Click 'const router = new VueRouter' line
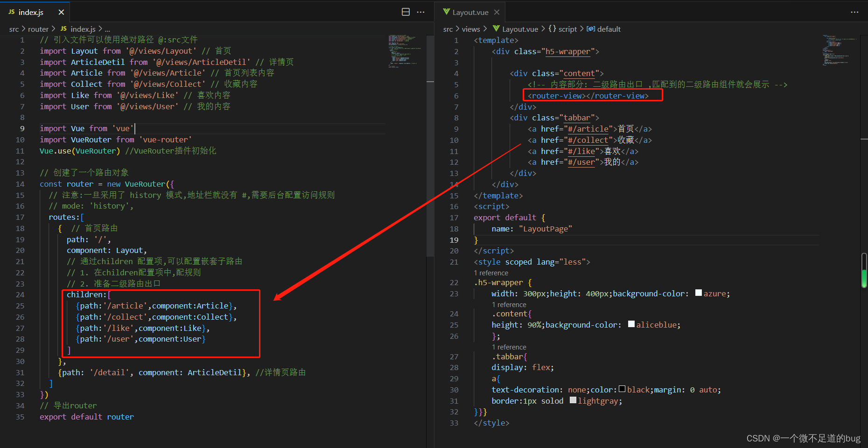The width and height of the screenshot is (868, 448). [107, 184]
